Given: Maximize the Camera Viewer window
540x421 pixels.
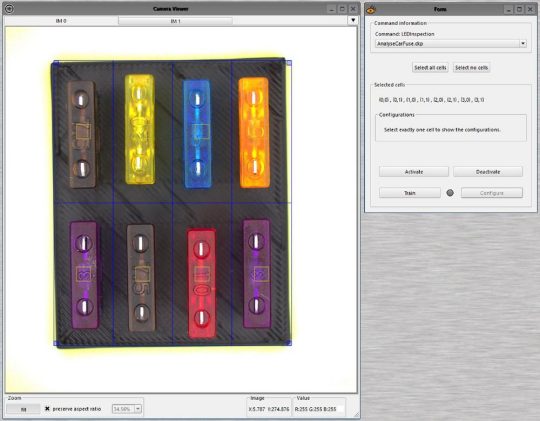Looking at the screenshot, I should [x=342, y=9].
